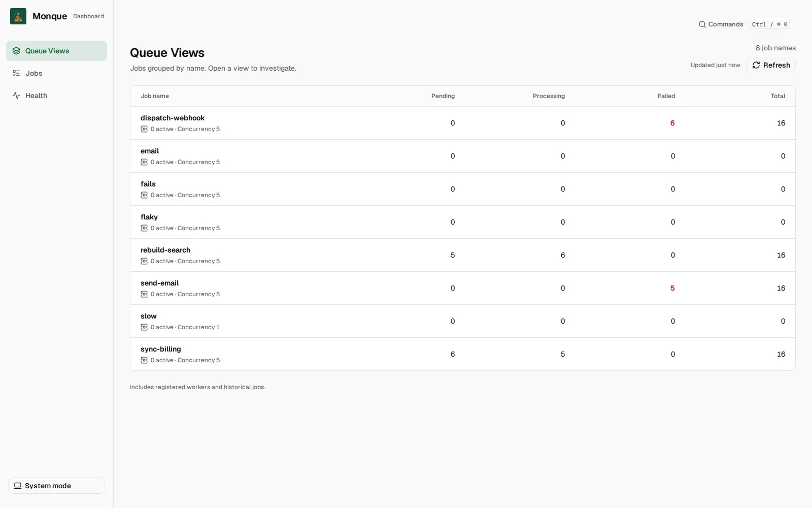
Task: Click processing count 6 for rebuild-search
Action: click(x=563, y=255)
